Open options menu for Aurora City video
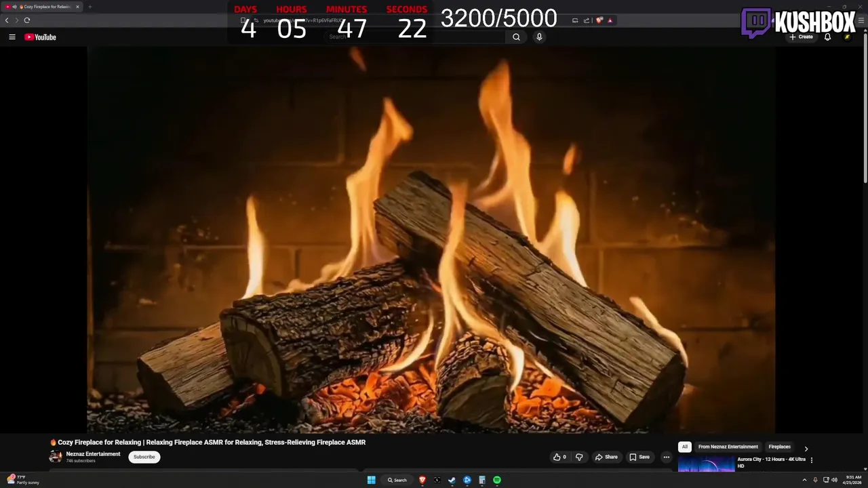The height and width of the screenshot is (488, 868). pos(812,460)
